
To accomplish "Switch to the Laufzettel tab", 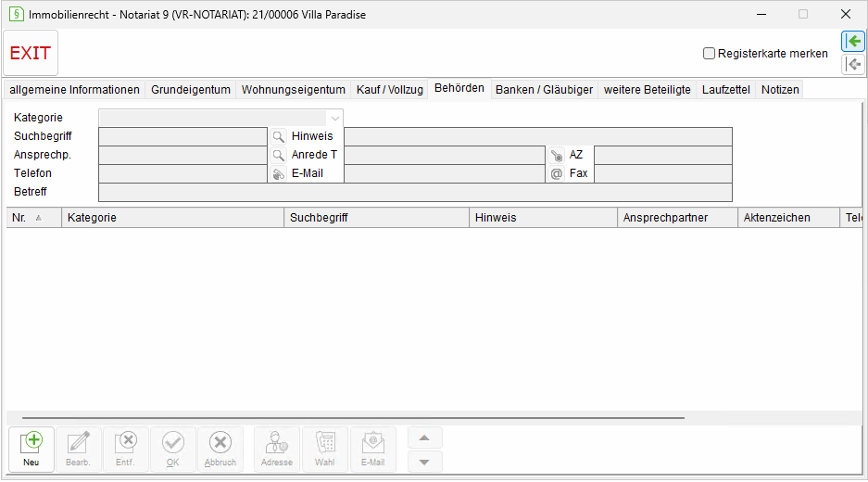I will (725, 90).
